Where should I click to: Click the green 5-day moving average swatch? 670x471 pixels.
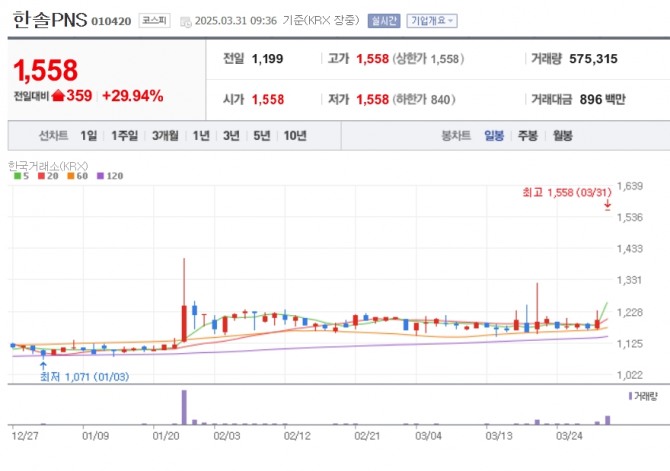pyautogui.click(x=17, y=175)
